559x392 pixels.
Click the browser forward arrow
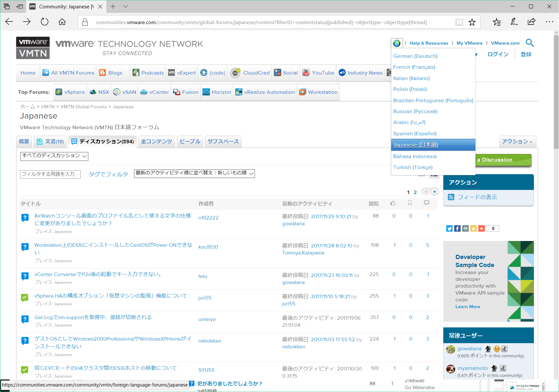[x=27, y=22]
